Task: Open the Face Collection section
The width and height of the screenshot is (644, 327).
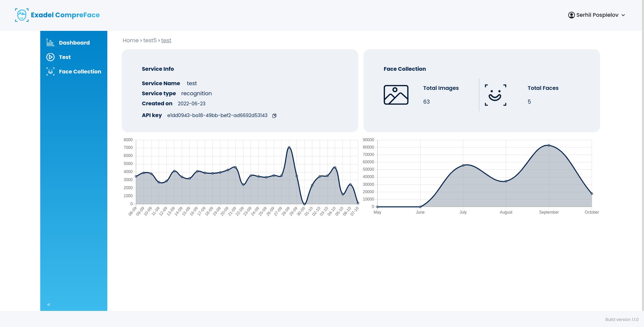Action: click(80, 71)
